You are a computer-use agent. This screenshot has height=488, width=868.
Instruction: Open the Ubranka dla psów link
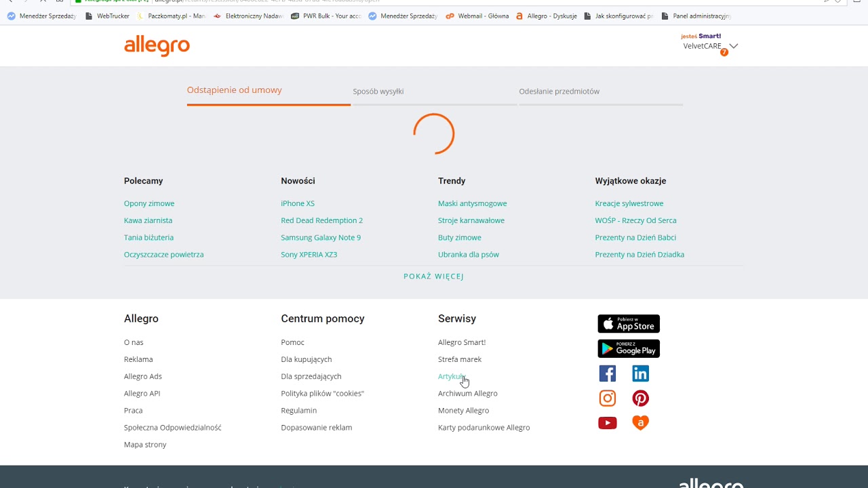coord(469,254)
